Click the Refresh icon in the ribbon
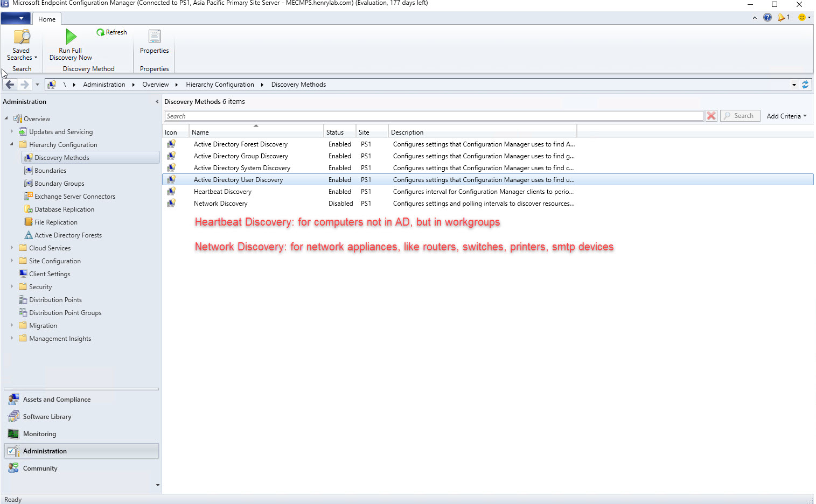816x504 pixels. coord(111,32)
